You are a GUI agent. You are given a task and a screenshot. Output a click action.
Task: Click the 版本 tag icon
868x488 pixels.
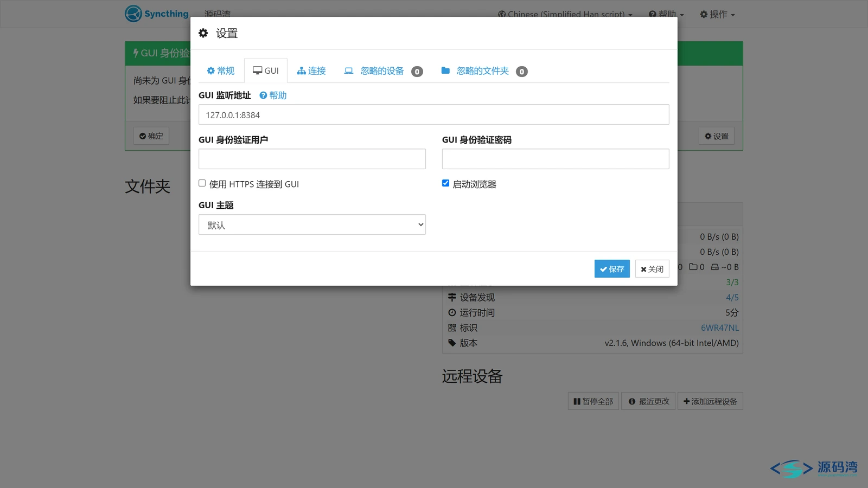pyautogui.click(x=452, y=343)
